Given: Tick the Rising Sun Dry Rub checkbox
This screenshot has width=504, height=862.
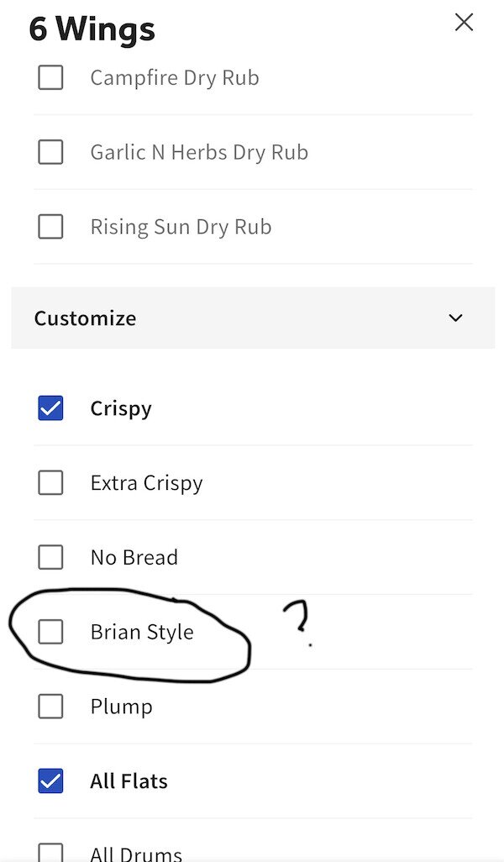Looking at the screenshot, I should [x=50, y=227].
